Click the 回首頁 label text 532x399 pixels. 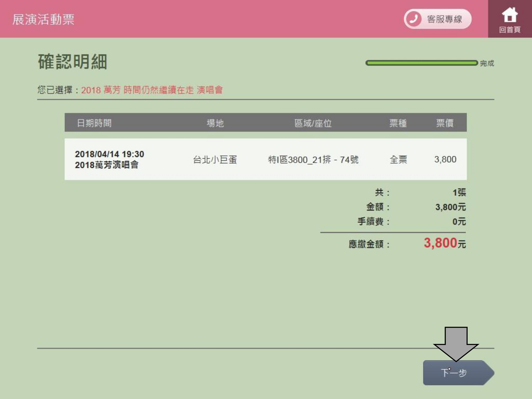click(510, 30)
